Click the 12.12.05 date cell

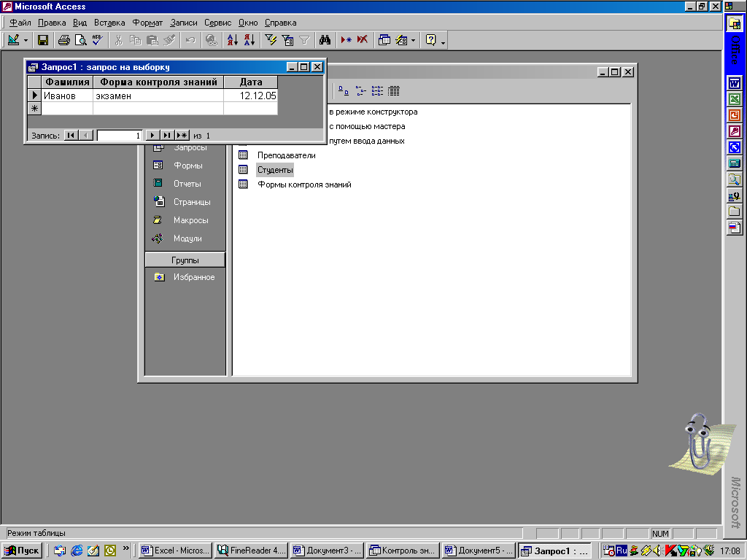tap(251, 96)
